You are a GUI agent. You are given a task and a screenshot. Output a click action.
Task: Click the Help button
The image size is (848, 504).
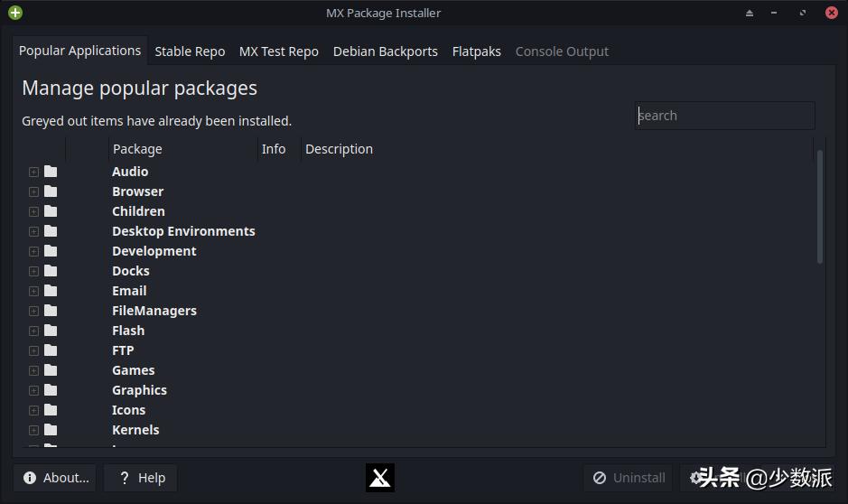click(140, 478)
